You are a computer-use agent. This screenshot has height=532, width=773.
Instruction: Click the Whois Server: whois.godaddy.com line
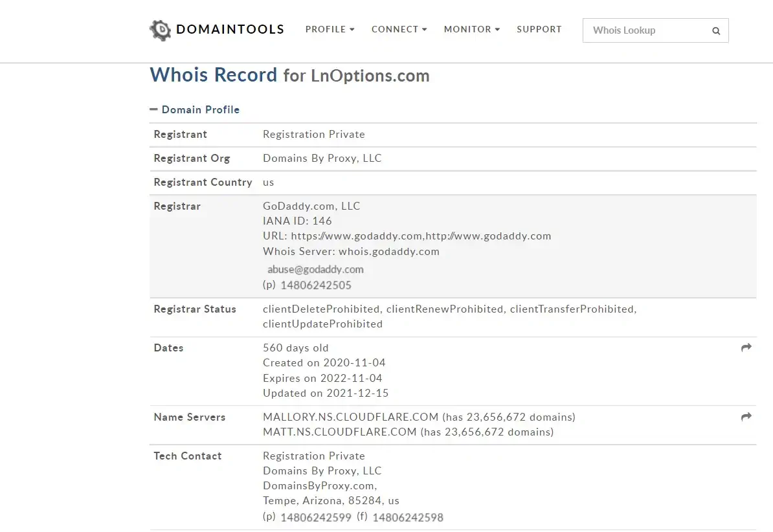click(351, 252)
